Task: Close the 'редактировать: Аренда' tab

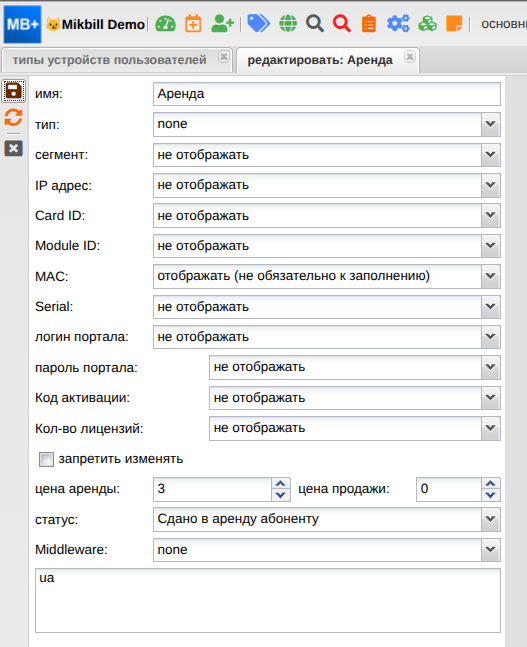Action: [x=410, y=57]
